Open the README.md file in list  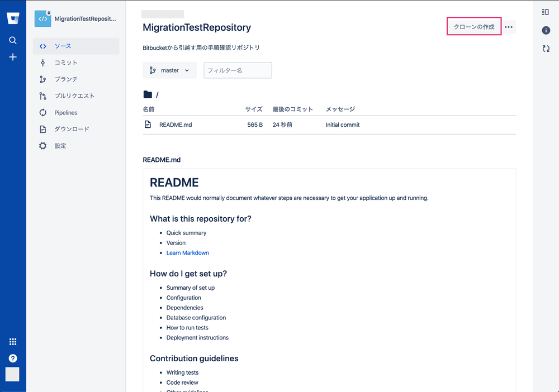point(176,125)
